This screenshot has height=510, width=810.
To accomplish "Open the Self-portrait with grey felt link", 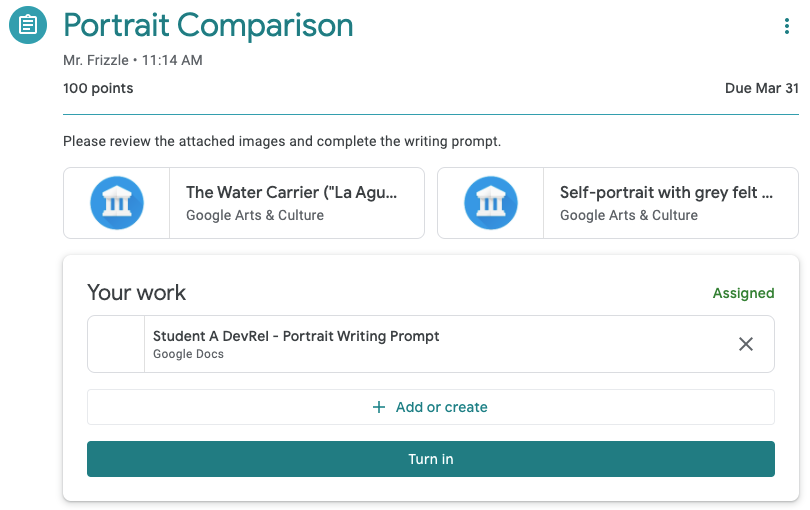I will (x=666, y=193).
